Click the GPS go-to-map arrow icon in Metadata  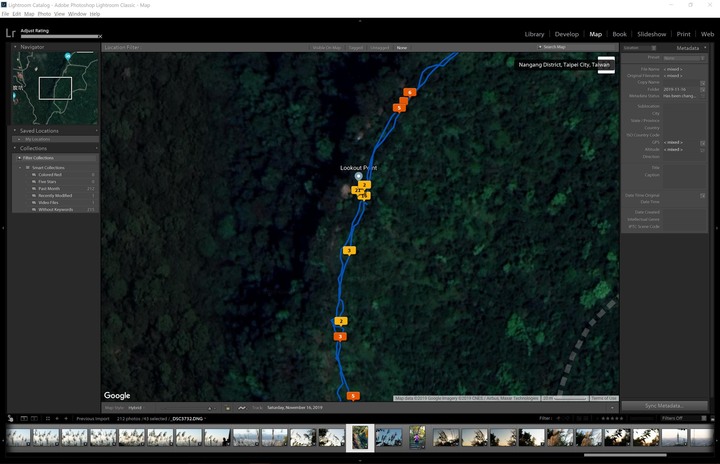coord(703,143)
